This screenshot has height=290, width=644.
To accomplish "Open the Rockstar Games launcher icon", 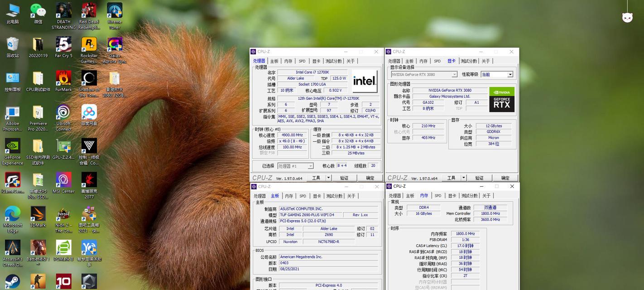I will point(89,50).
